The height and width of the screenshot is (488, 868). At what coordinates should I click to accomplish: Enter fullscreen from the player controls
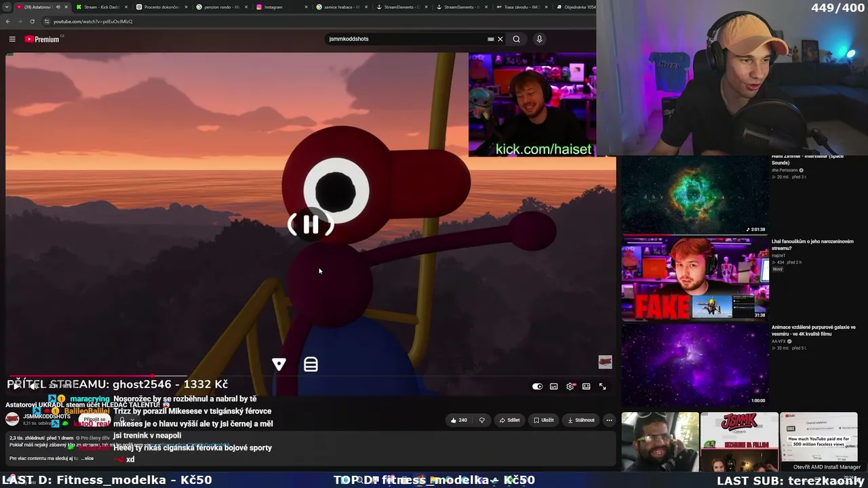click(x=602, y=386)
